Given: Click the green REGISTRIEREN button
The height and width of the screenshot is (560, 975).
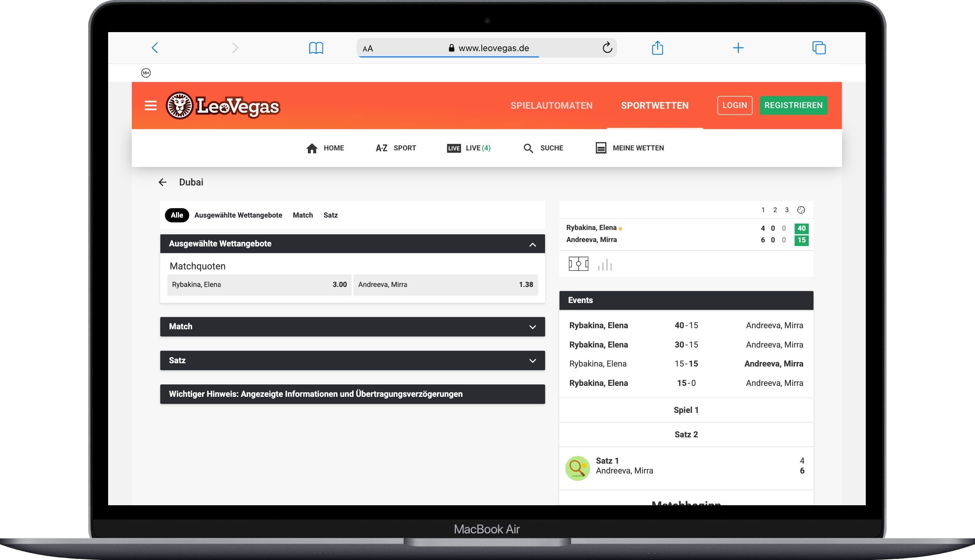Looking at the screenshot, I should tap(793, 106).
